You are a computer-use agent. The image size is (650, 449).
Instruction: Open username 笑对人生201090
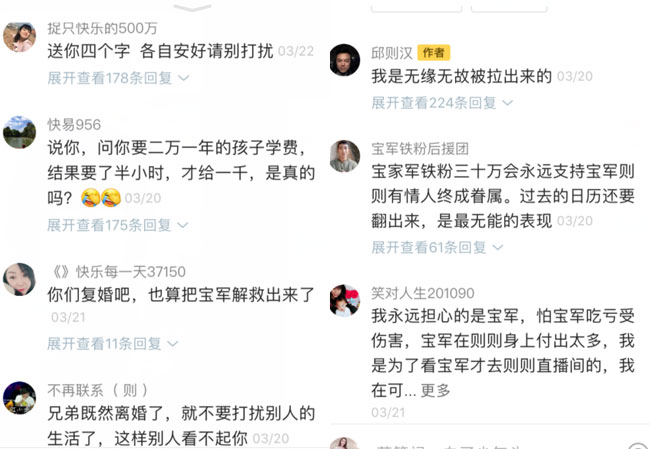coord(422,293)
